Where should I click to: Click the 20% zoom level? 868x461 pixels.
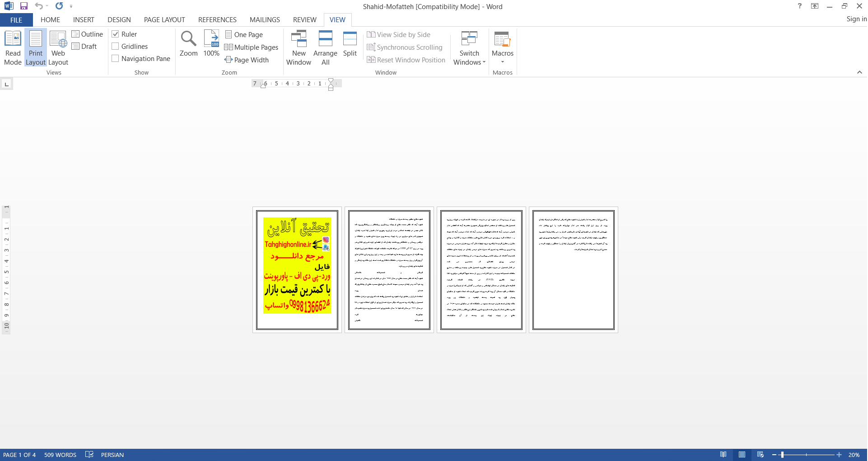tap(854, 455)
